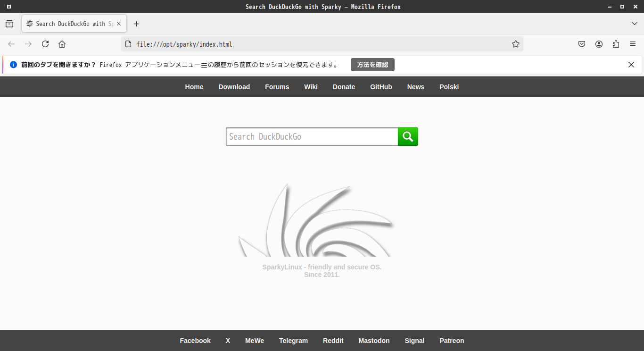Focus the Search DuckDuckGo input field

click(312, 137)
